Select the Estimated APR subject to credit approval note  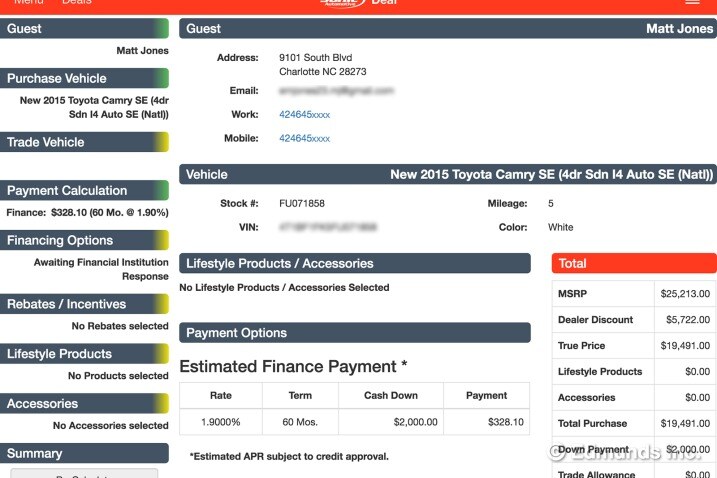(289, 456)
